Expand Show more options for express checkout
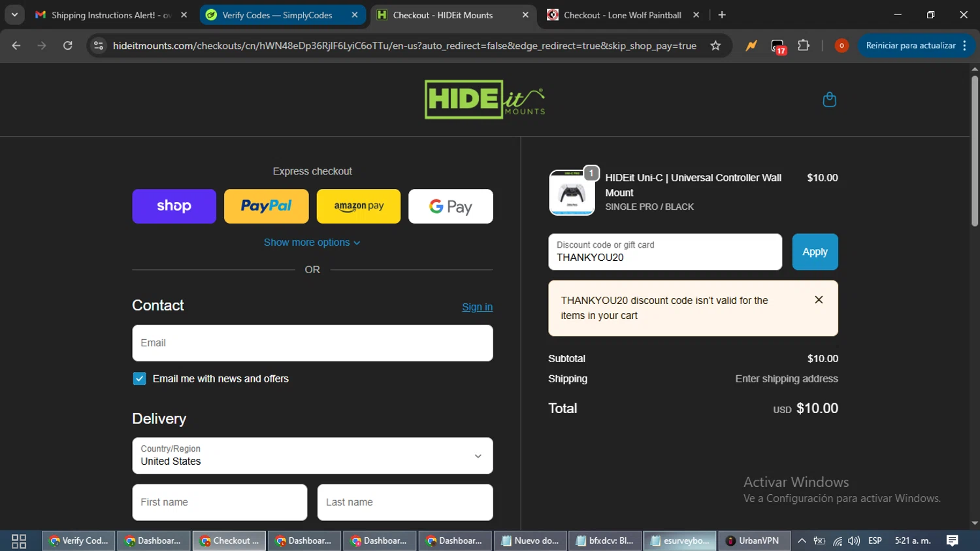The width and height of the screenshot is (980, 551). tap(312, 242)
